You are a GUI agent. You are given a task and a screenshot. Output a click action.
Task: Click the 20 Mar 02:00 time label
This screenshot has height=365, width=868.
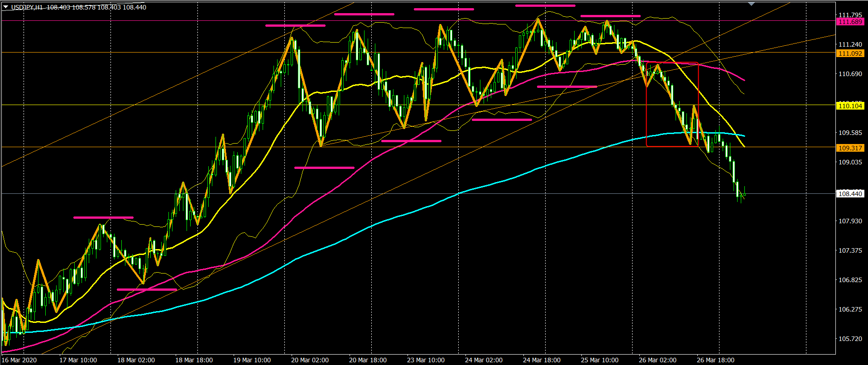point(310,360)
